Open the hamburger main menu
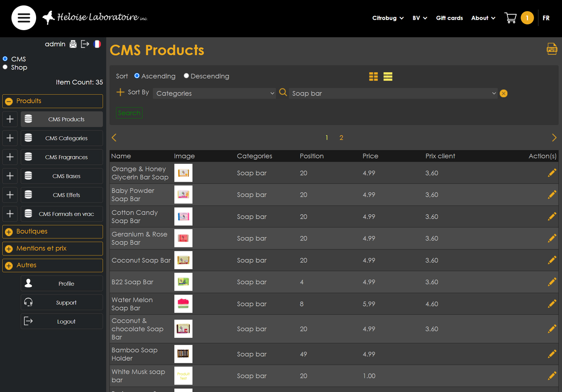Viewport: 562px width, 392px height. click(x=24, y=18)
